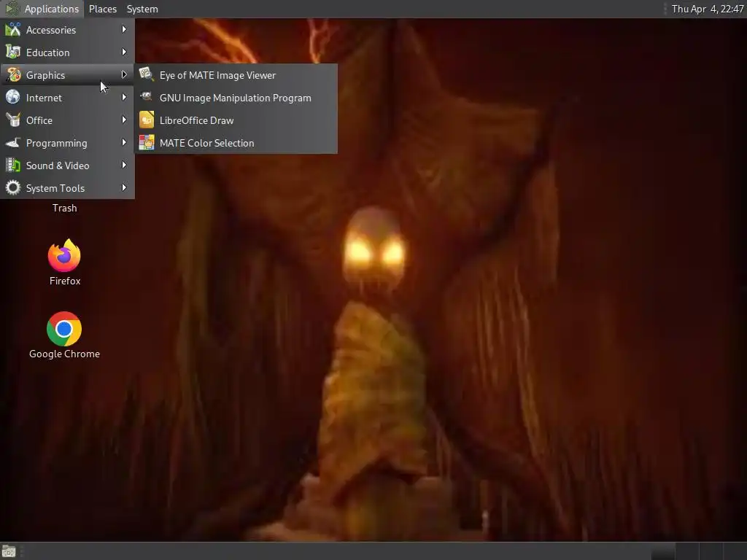Click the clock showing Thu Apr 4, 22:47
This screenshot has height=560, width=747.
(x=708, y=9)
